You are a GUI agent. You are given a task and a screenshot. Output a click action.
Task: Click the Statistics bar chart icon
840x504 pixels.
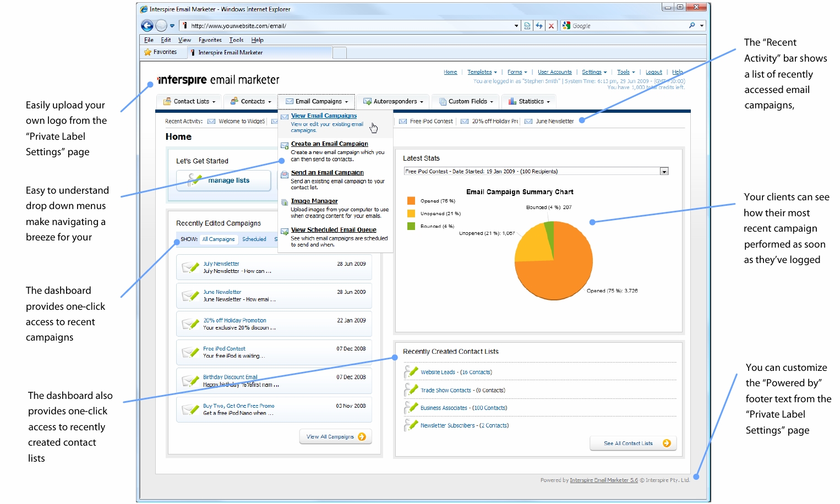click(x=512, y=101)
